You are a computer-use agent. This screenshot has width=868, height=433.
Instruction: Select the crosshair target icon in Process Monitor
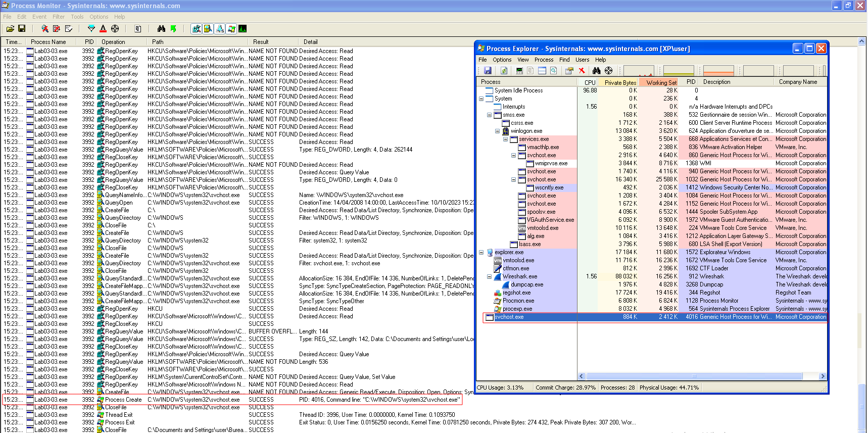pyautogui.click(x=115, y=29)
